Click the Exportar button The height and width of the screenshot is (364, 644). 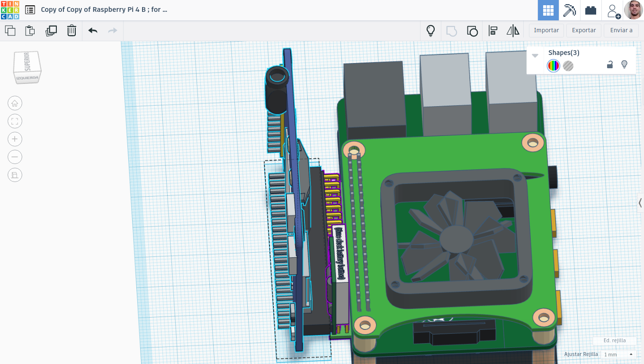click(x=584, y=30)
